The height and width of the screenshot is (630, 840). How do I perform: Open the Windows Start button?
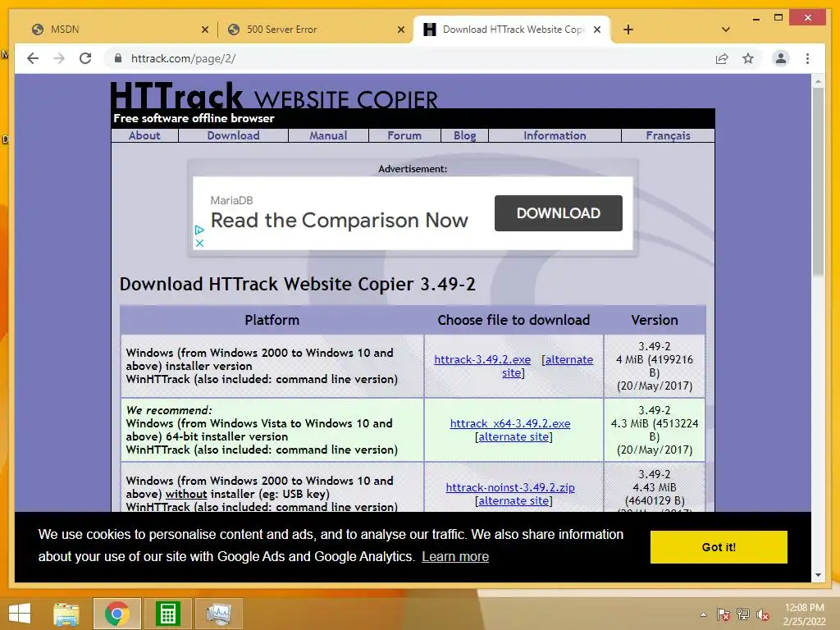(x=20, y=614)
